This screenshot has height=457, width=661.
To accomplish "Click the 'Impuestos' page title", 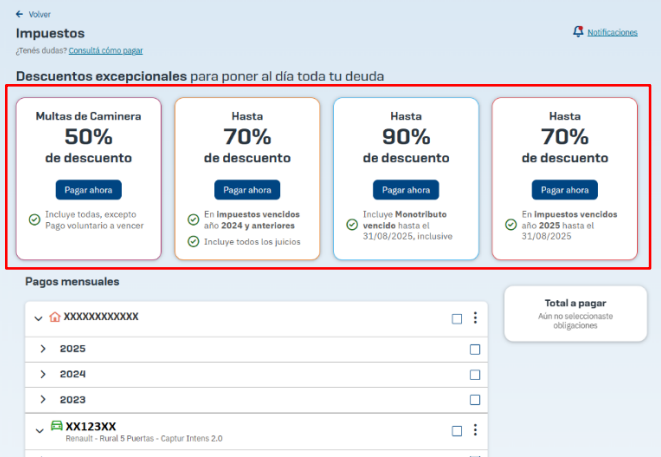I will (x=50, y=33).
